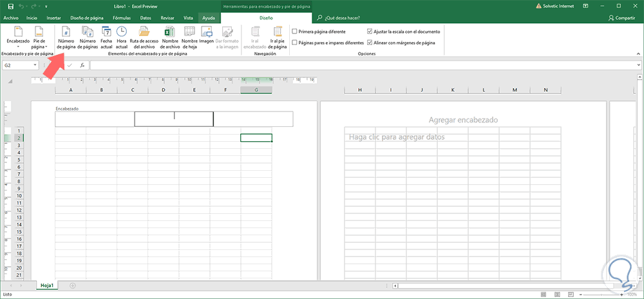Switch to the Inicio tab
644x299 pixels.
[32, 18]
